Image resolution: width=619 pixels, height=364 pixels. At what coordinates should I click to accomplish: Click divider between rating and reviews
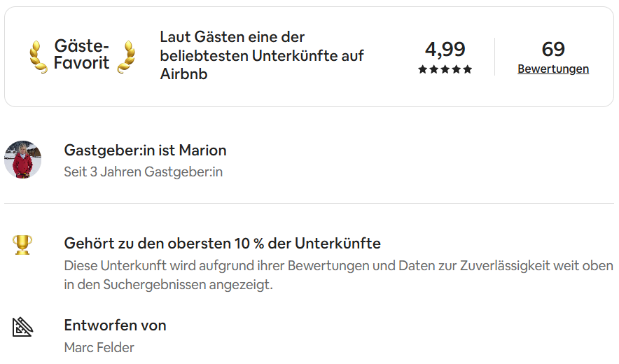click(x=494, y=57)
